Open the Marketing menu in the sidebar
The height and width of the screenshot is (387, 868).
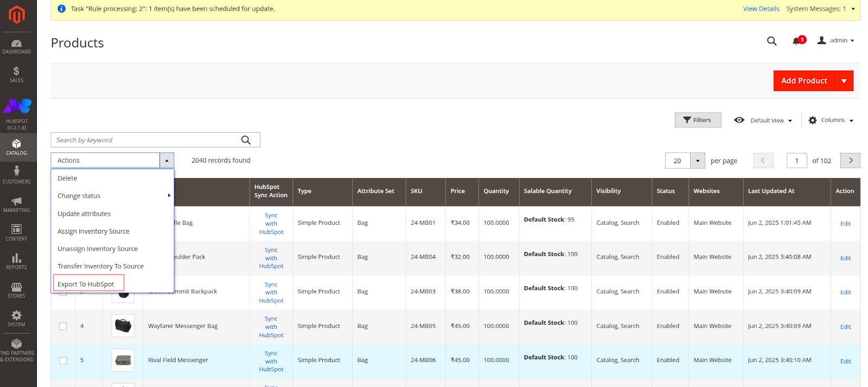[16, 204]
